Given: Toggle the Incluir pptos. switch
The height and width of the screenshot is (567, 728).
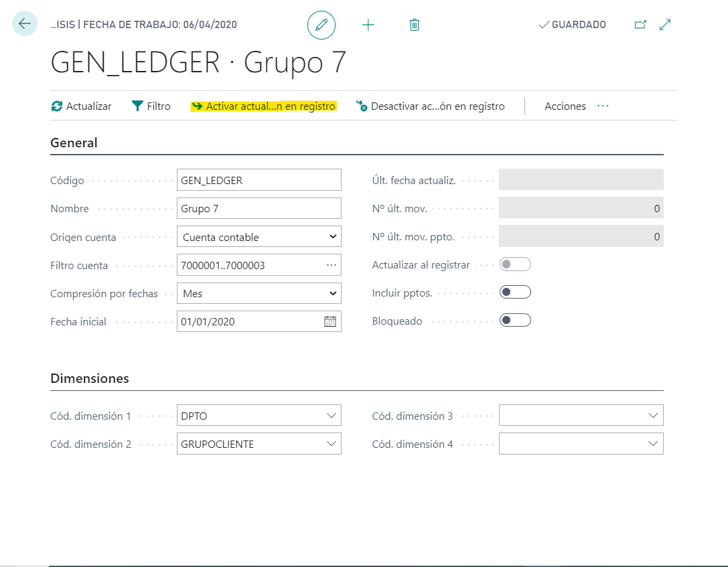Looking at the screenshot, I should pos(515,292).
